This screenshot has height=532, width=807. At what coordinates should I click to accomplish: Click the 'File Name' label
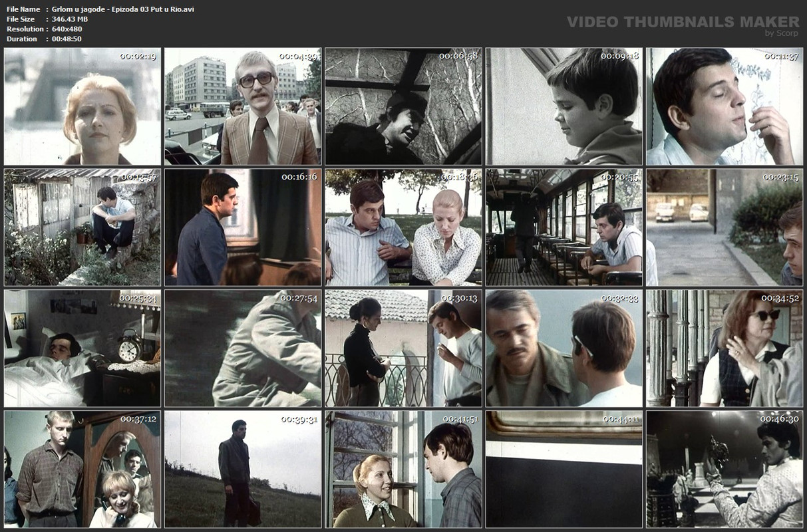[23, 9]
